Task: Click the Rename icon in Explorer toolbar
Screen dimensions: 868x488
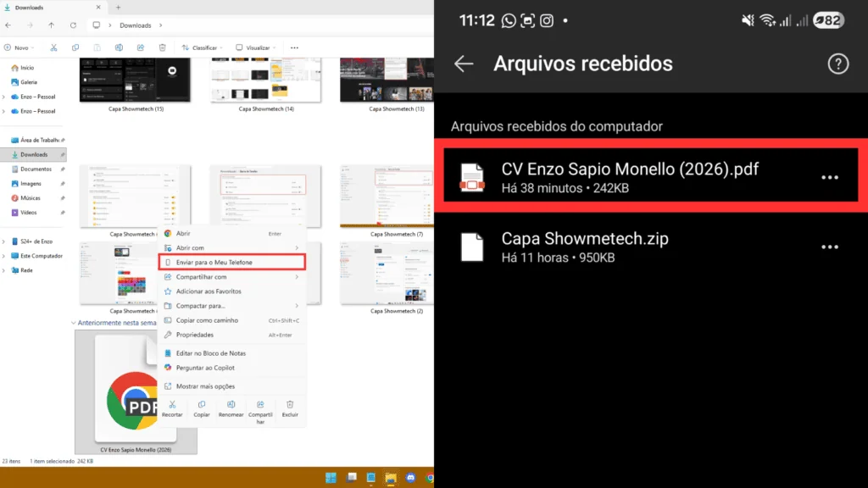Action: point(119,47)
